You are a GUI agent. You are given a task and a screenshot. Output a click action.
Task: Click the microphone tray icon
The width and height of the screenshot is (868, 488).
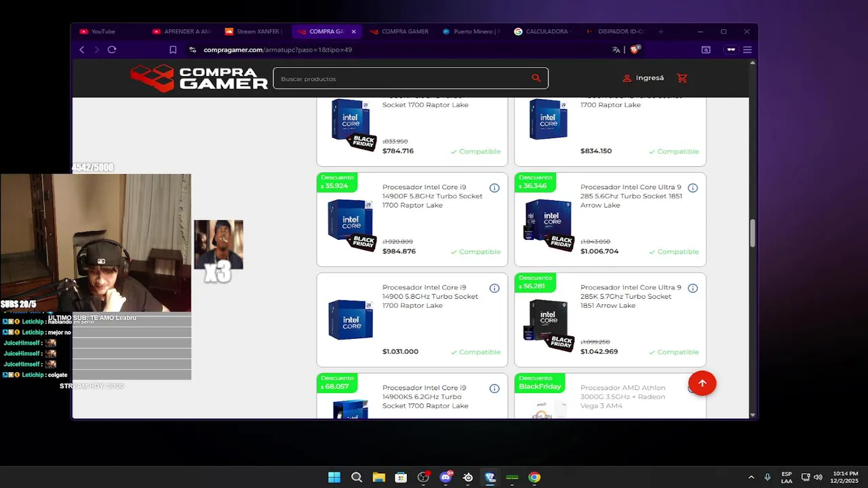click(x=767, y=477)
